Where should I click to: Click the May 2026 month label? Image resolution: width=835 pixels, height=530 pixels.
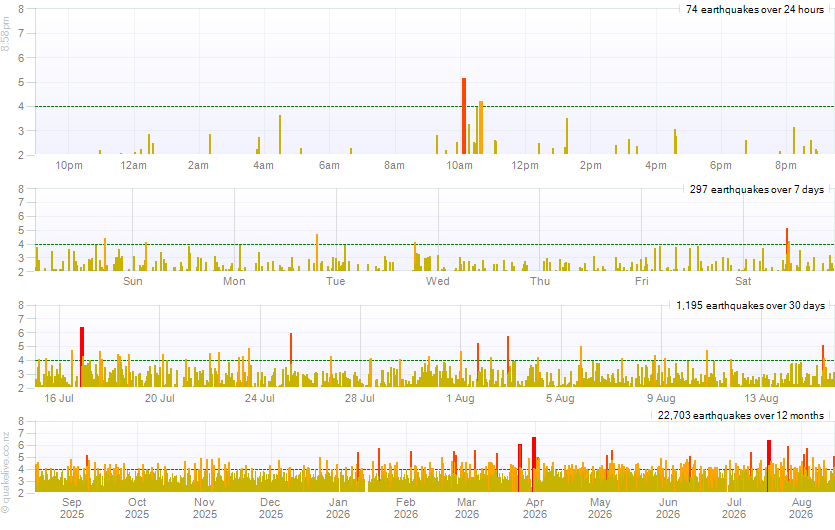(600, 508)
